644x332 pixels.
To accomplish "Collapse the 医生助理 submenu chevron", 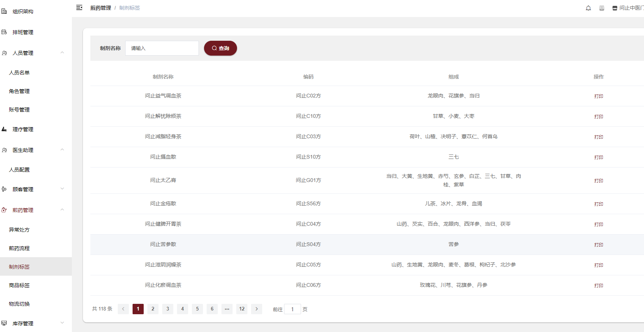I will coord(62,150).
